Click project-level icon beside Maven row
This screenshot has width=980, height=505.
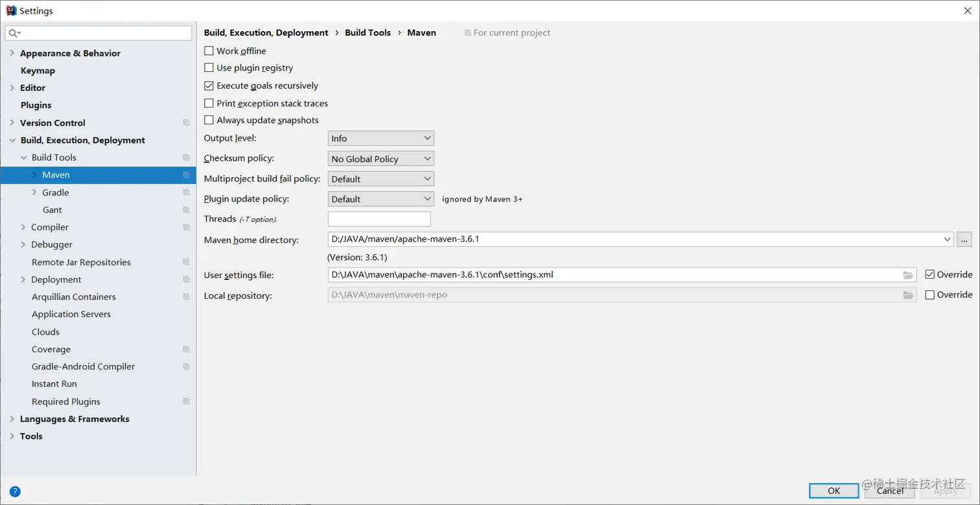[186, 175]
